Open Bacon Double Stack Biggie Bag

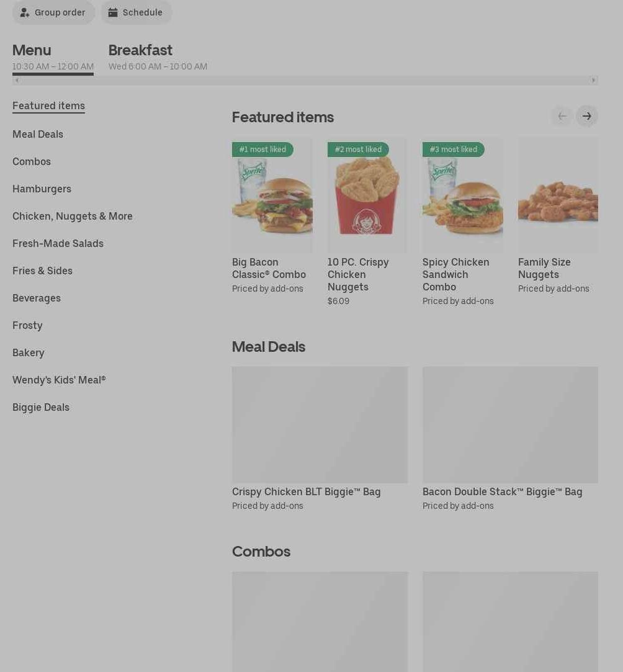[510, 439]
